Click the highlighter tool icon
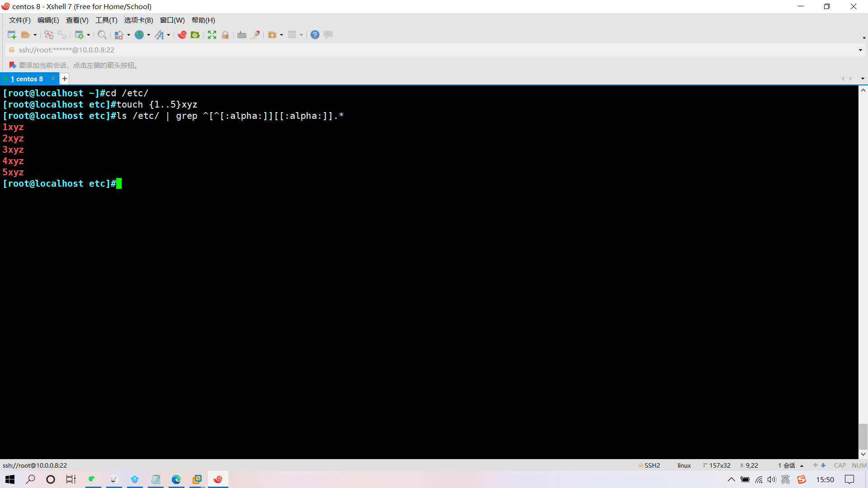The height and width of the screenshot is (488, 868). click(255, 35)
